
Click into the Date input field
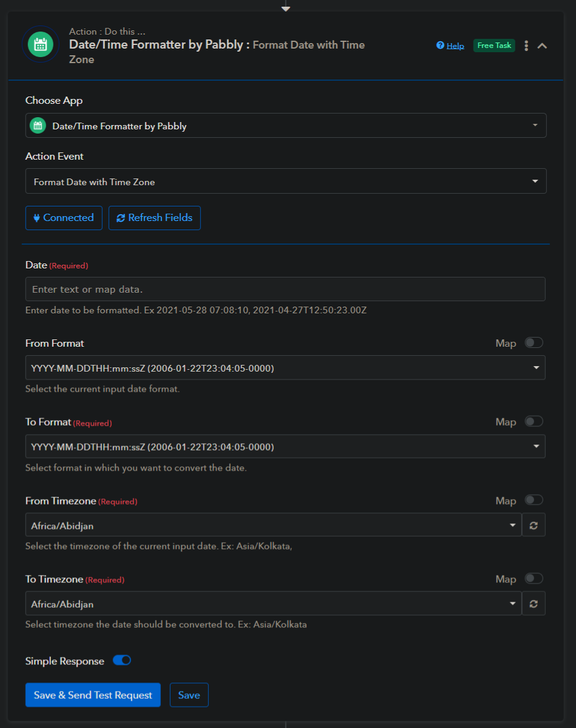tap(285, 289)
